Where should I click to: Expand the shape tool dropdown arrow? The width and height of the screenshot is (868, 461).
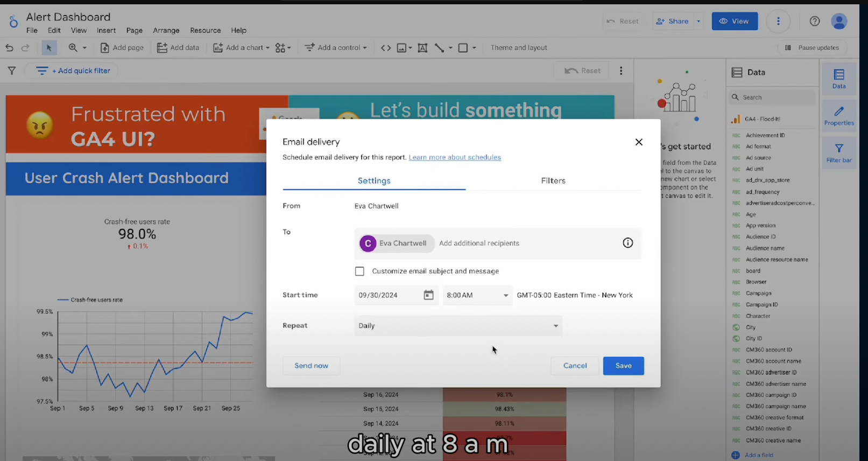pos(474,48)
